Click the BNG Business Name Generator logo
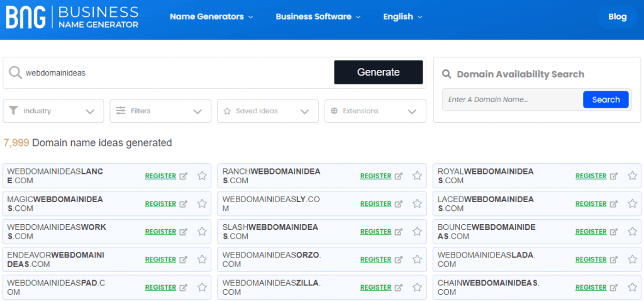This screenshot has height=301, width=644. click(72, 17)
